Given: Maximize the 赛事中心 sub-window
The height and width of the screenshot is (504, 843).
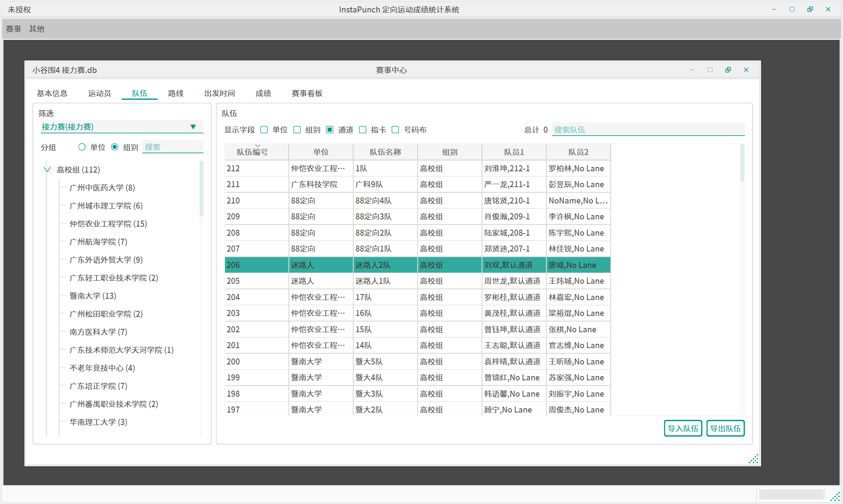Looking at the screenshot, I should [x=710, y=70].
